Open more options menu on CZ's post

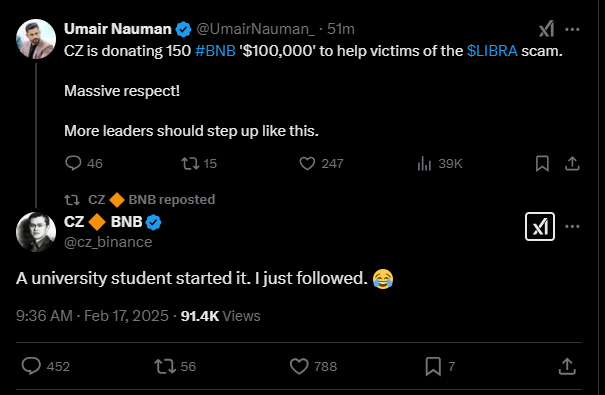click(x=572, y=226)
